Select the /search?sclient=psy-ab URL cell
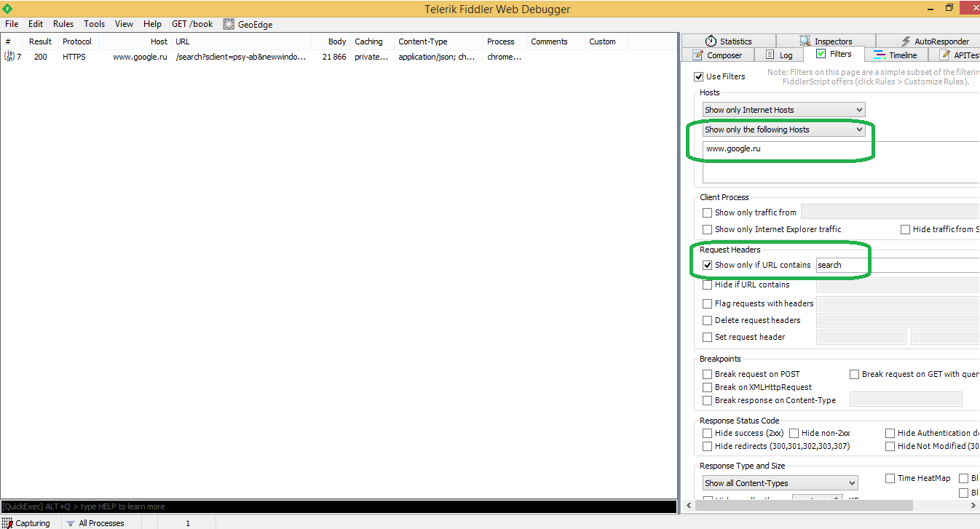Screen dimensions: 980x529 tap(241, 57)
